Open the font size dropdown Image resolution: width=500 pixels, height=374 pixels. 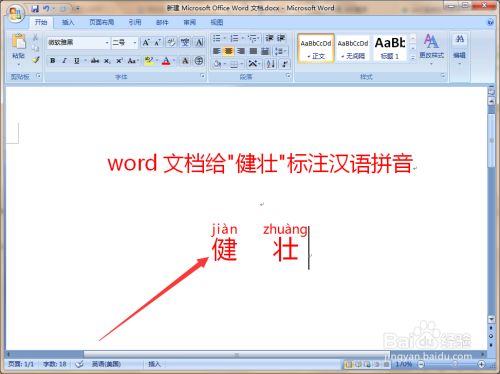(135, 43)
